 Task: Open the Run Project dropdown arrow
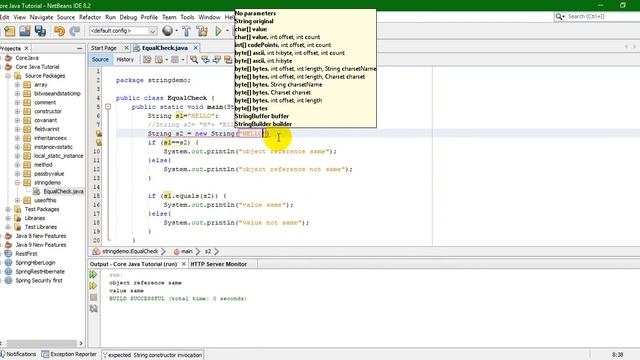227,31
